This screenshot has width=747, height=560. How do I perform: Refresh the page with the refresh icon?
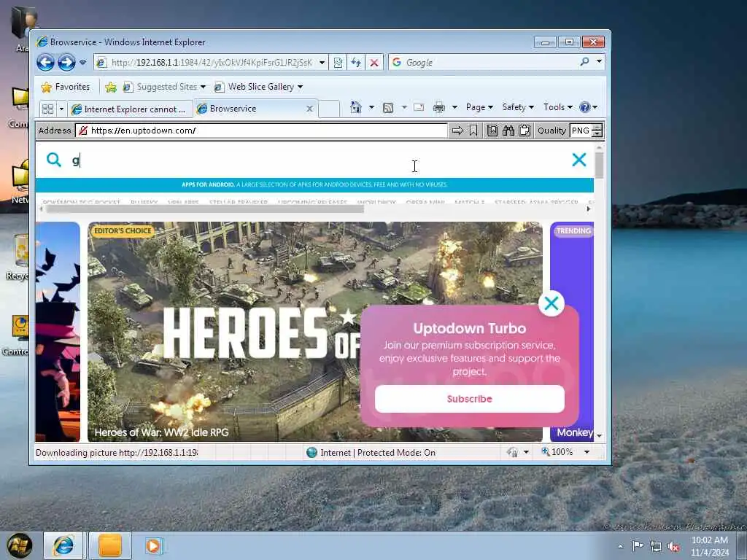(356, 63)
